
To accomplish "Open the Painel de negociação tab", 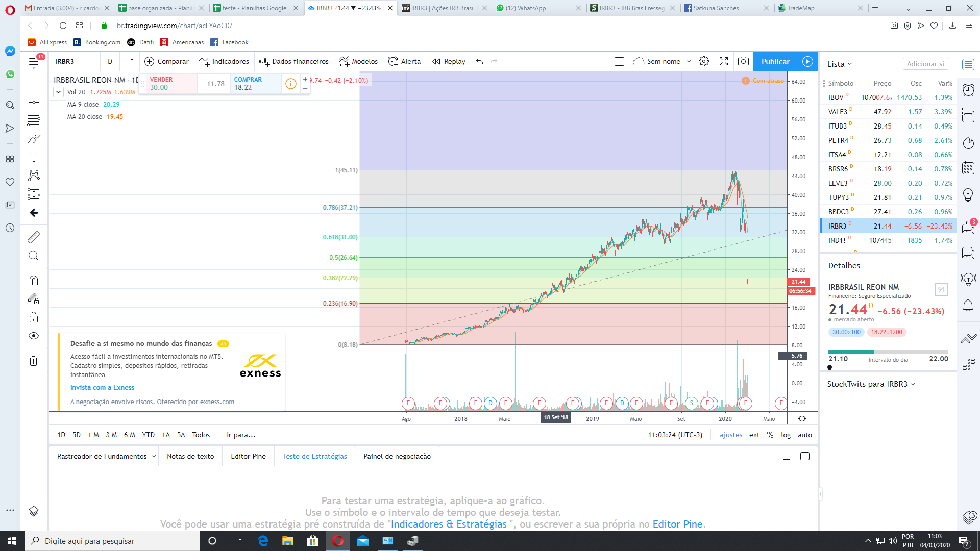I will (397, 456).
